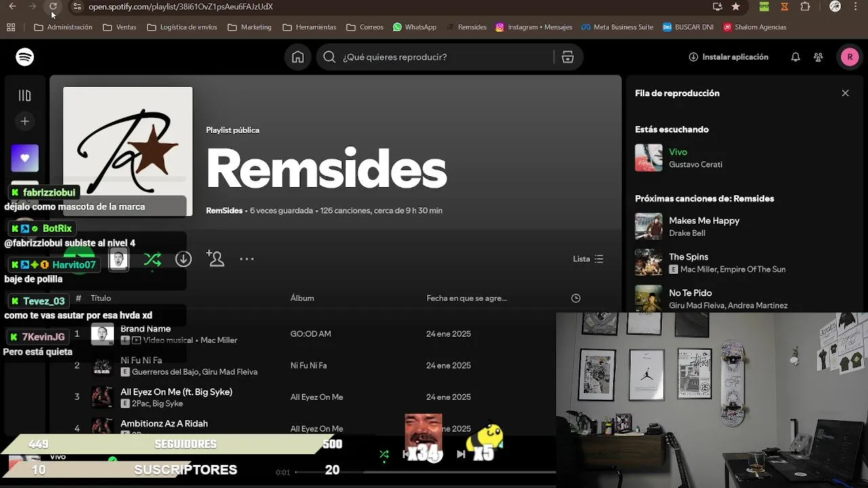The height and width of the screenshot is (488, 868).
Task: Click the Vivo now-playing thumbnail in queue
Action: pyautogui.click(x=648, y=158)
